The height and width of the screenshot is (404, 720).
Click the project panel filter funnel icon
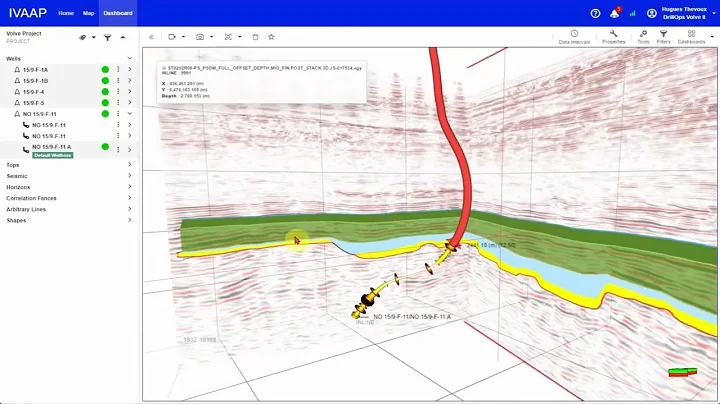coord(107,37)
